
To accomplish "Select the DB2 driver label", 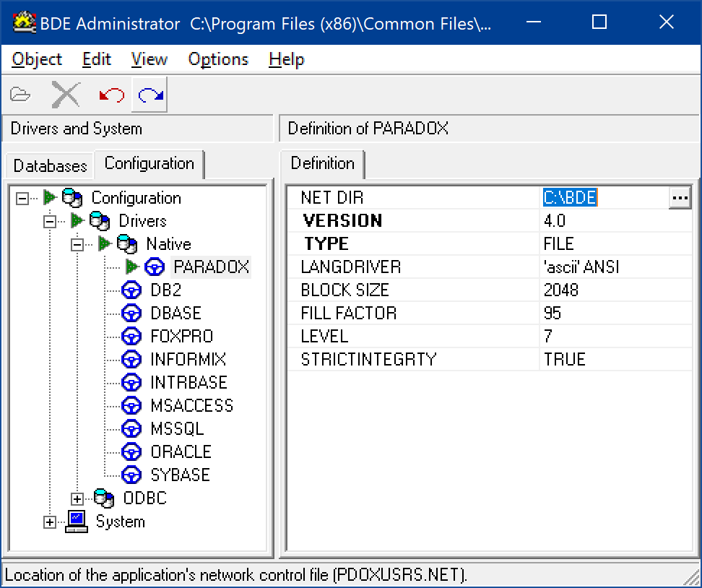I will click(x=165, y=290).
